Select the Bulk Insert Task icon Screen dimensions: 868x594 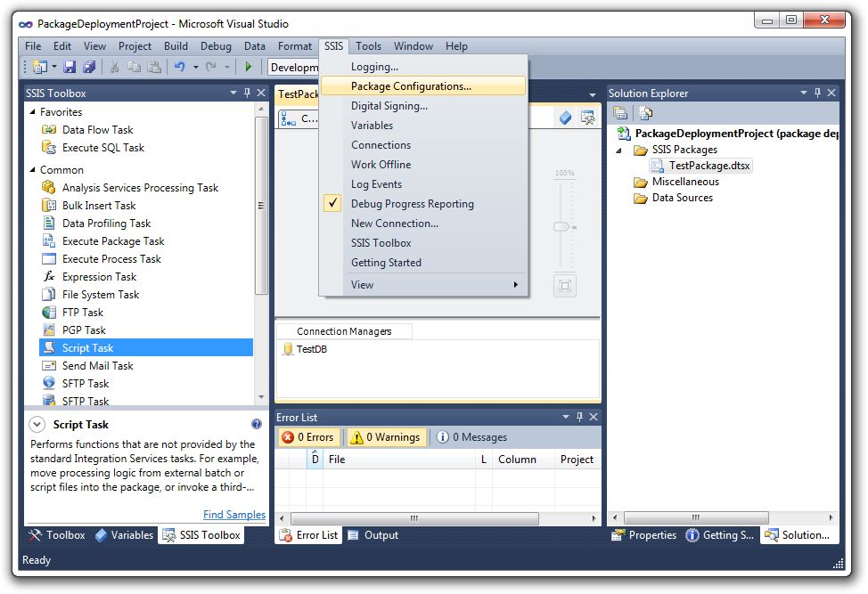(x=49, y=205)
